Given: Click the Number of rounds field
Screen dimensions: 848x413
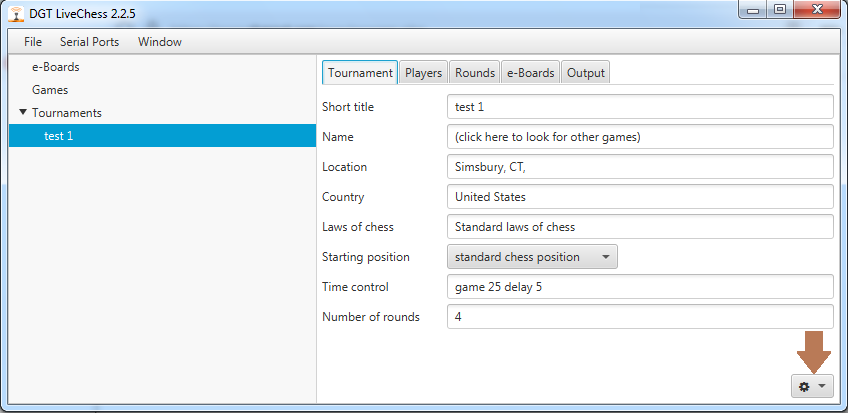Looking at the screenshot, I should tap(640, 317).
